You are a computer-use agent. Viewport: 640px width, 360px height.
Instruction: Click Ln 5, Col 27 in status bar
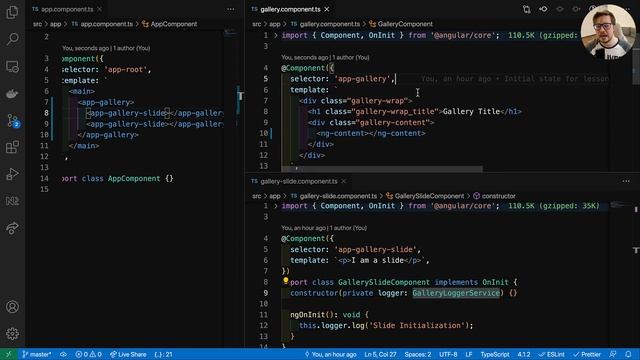point(380,354)
